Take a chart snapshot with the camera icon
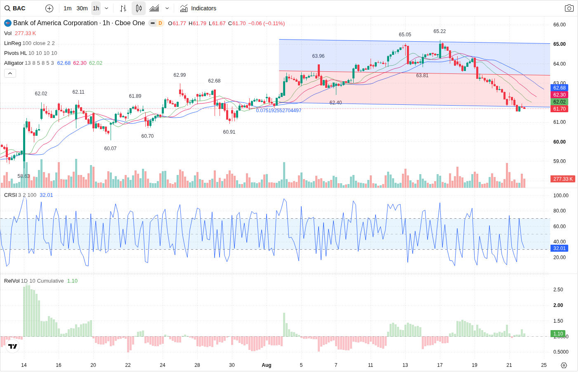This screenshot has width=586, height=392. pos(569,8)
